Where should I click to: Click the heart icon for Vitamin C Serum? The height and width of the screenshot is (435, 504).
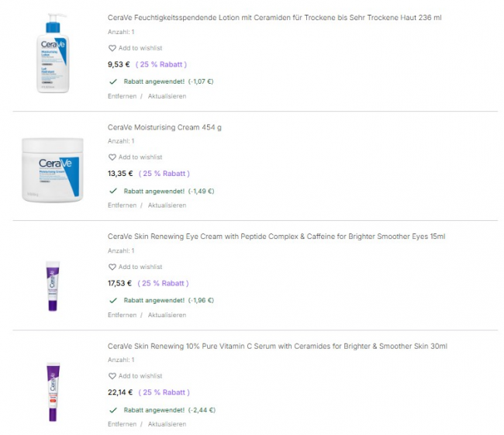(x=112, y=376)
